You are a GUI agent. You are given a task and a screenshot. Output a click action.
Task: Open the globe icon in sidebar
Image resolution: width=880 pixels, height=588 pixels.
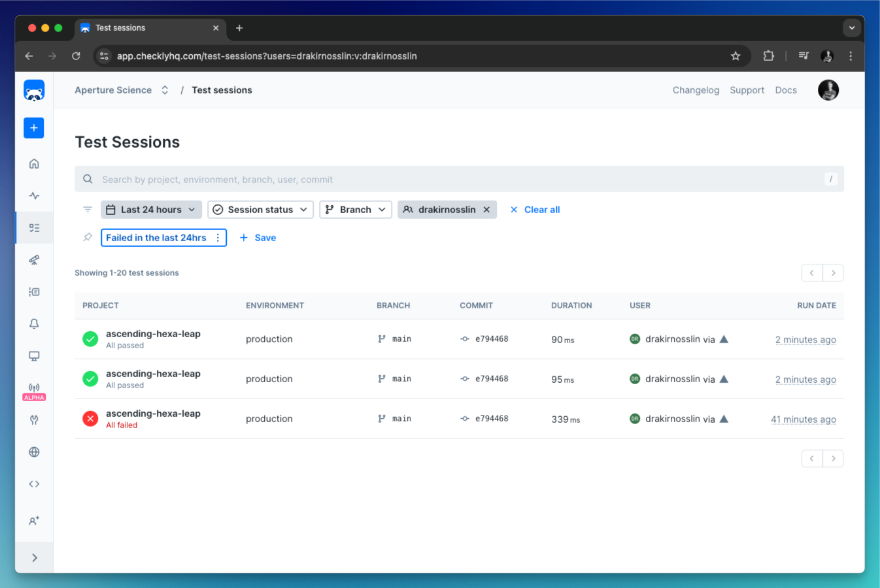34,452
